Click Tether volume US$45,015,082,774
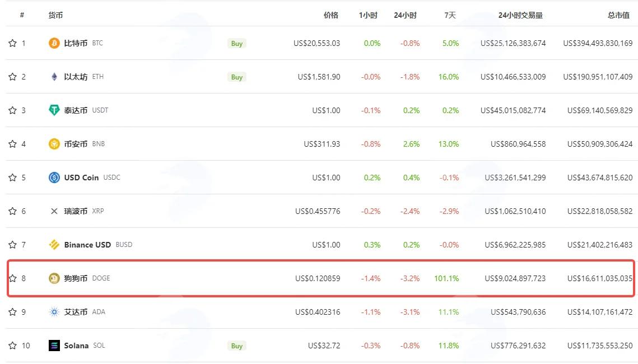This screenshot has height=364, width=638. pos(513,110)
